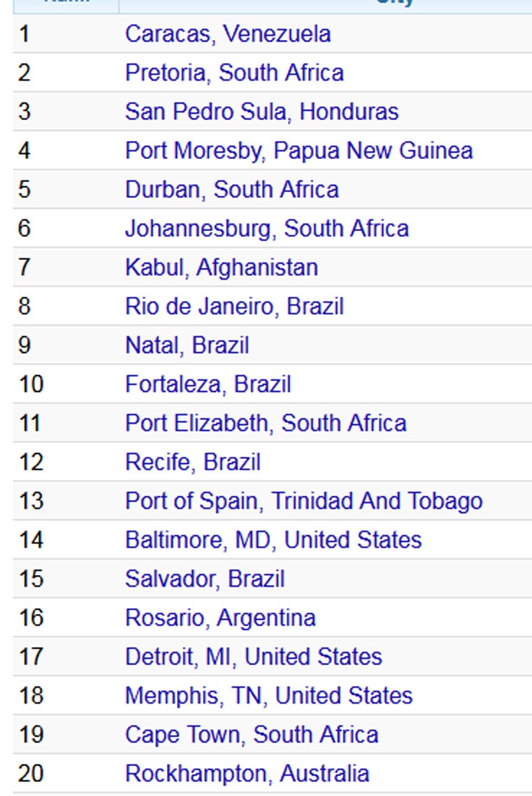The width and height of the screenshot is (532, 796).
Task: Open Port of Spain, Trinidad And Tobago
Action: point(304,501)
